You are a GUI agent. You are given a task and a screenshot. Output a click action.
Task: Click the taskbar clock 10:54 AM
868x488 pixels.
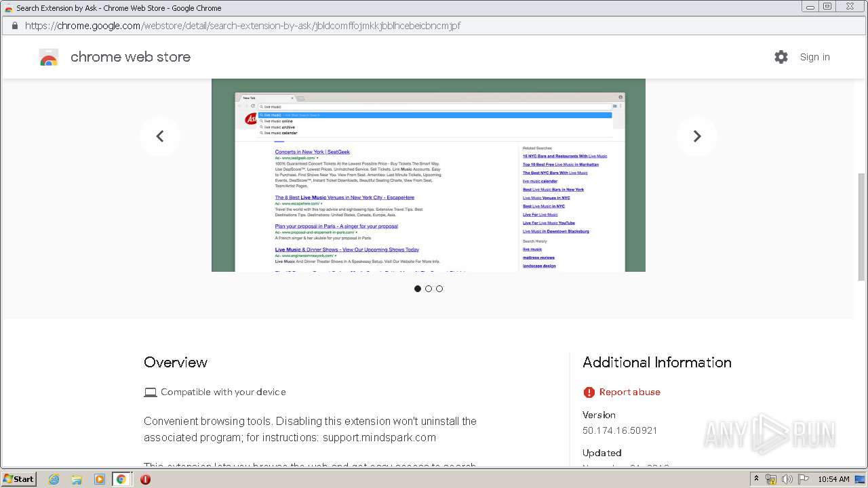833,479
